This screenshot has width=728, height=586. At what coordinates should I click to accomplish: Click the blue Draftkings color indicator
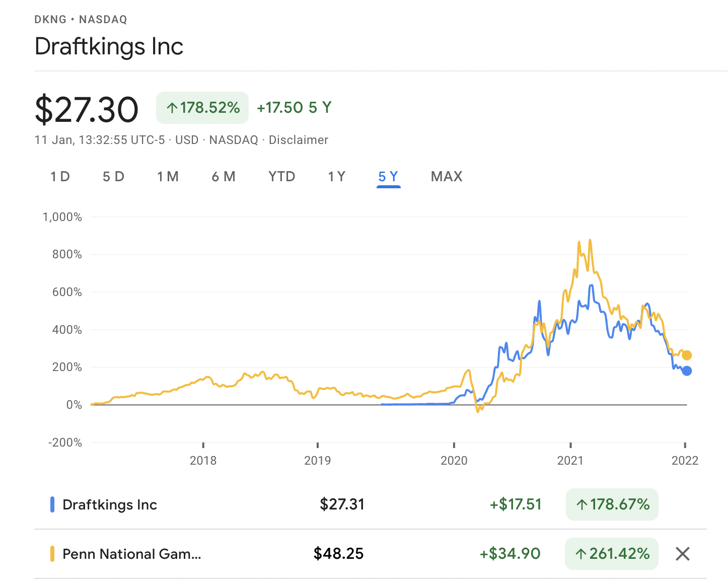(52, 504)
